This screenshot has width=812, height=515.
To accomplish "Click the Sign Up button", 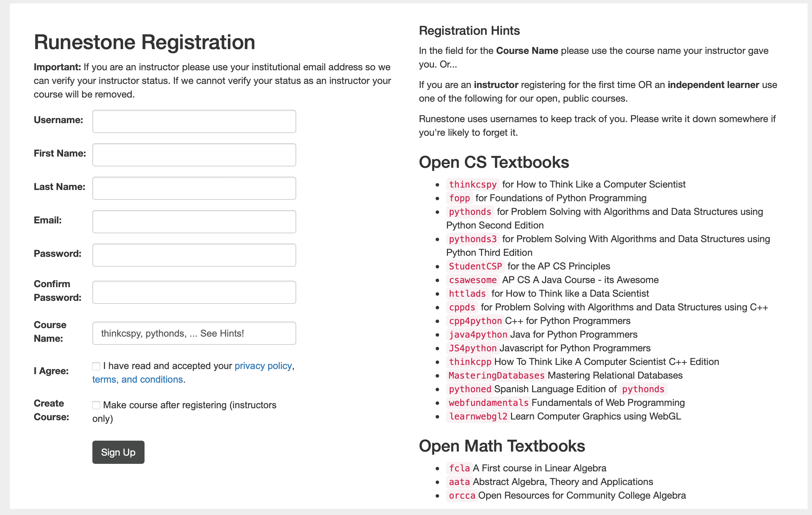I will 118,452.
